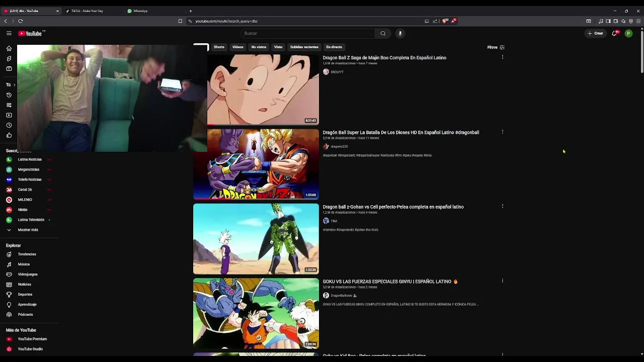Open the Crear menu
The image size is (644, 362).
(x=595, y=33)
